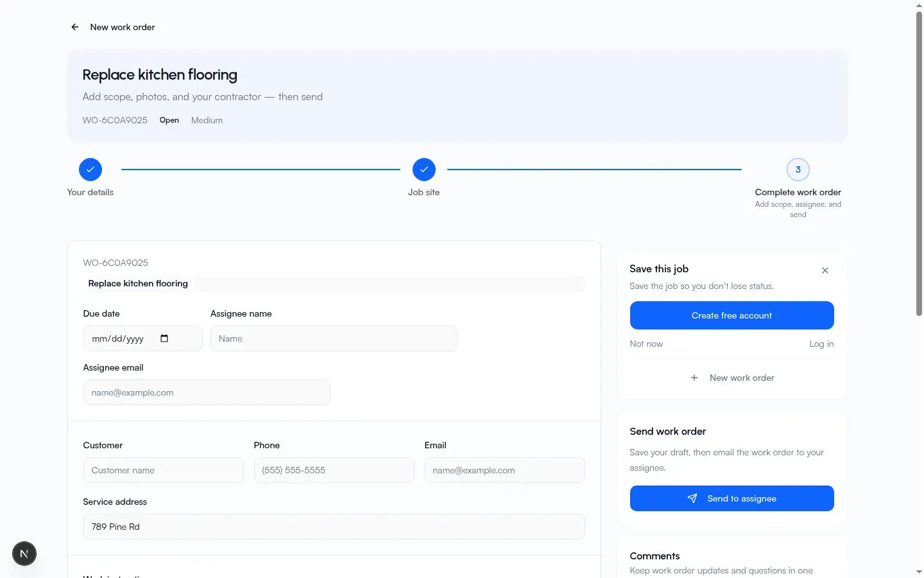Screen dimensions: 924x578
Task: Click the Phone number field
Action: click(x=334, y=470)
